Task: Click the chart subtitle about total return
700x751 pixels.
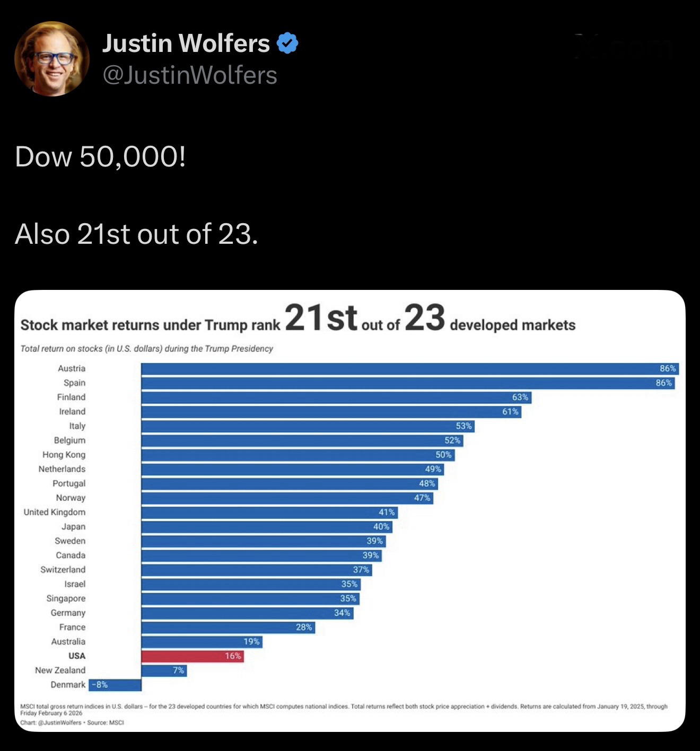Action: tap(146, 349)
